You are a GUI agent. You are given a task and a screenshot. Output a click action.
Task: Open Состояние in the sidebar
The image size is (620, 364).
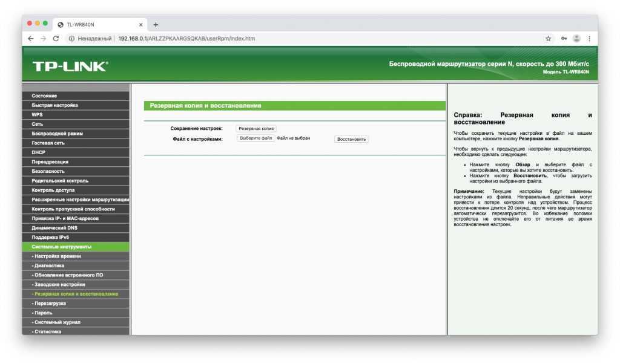click(x=45, y=96)
